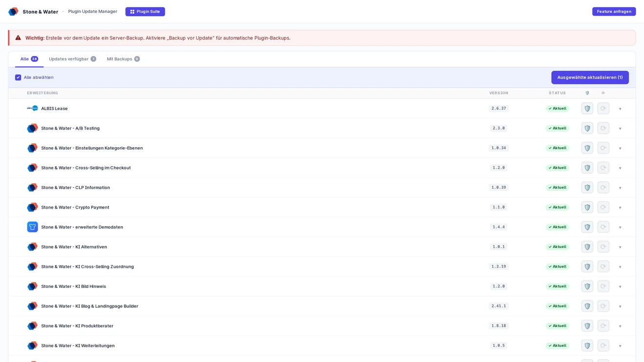Click Feature anfragen button

614,12
